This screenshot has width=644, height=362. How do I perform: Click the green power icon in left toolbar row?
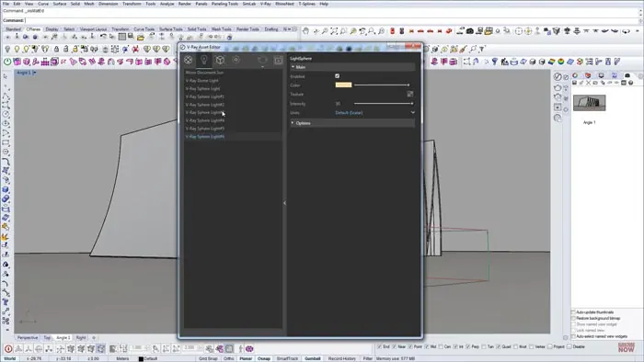coord(7,62)
